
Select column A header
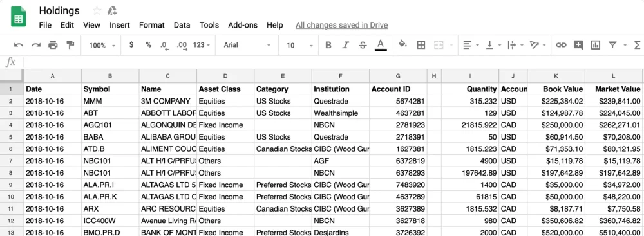(53, 76)
